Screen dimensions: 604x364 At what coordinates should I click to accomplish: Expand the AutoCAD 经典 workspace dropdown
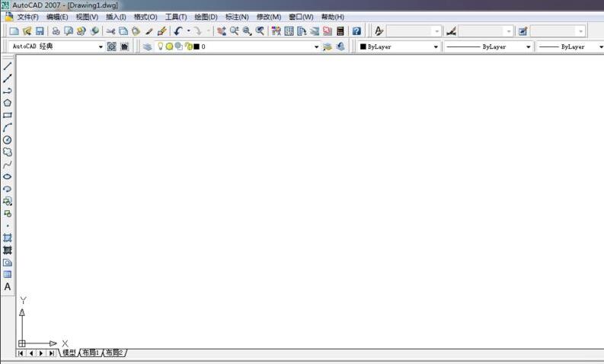[x=101, y=46]
